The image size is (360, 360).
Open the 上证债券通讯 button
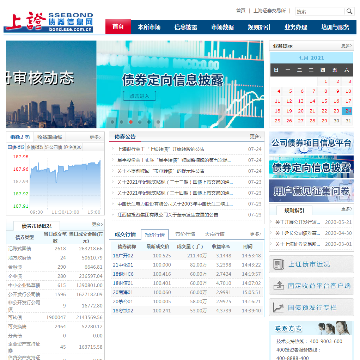pos(311,265)
